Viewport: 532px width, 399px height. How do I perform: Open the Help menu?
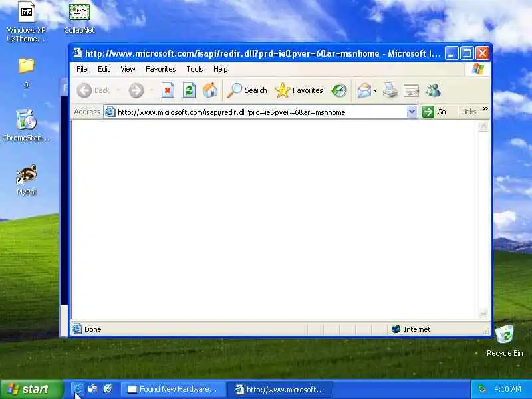(x=221, y=69)
